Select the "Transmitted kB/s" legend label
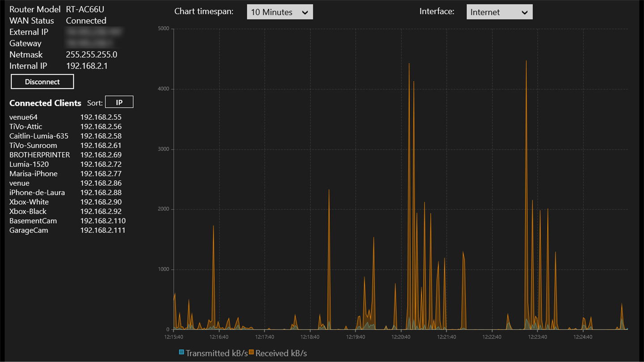644x362 pixels. coord(217,353)
